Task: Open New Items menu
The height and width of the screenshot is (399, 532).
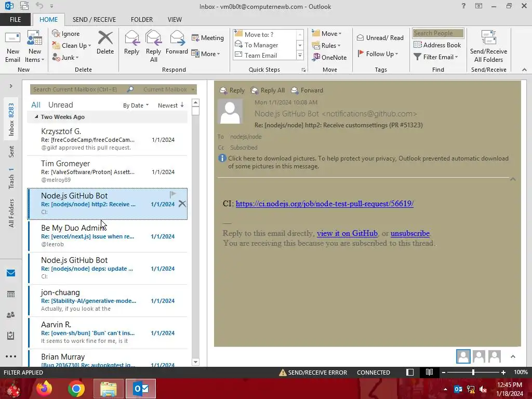Action: click(35, 47)
